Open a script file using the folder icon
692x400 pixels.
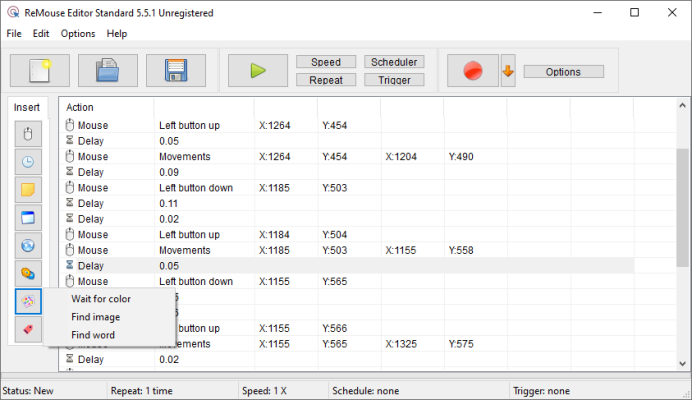(x=107, y=71)
